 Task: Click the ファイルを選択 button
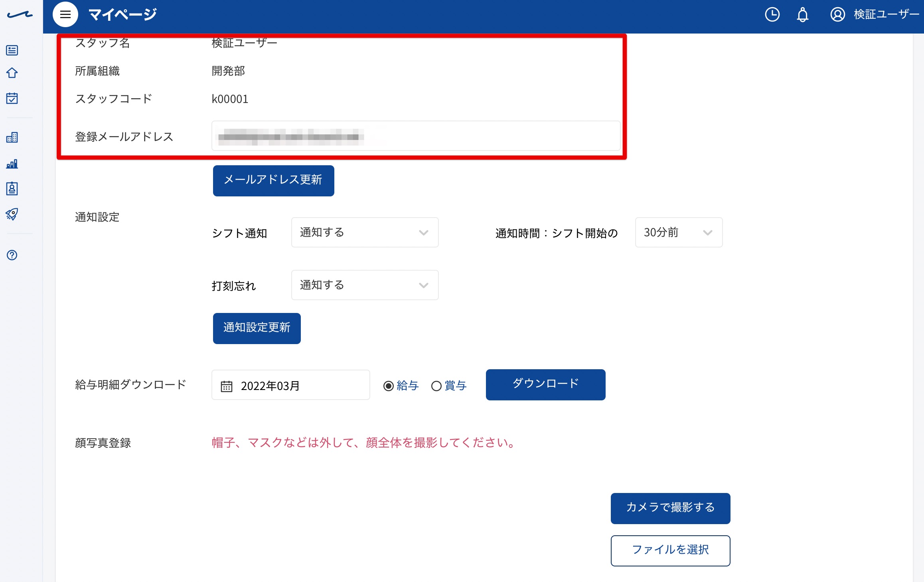pos(670,550)
